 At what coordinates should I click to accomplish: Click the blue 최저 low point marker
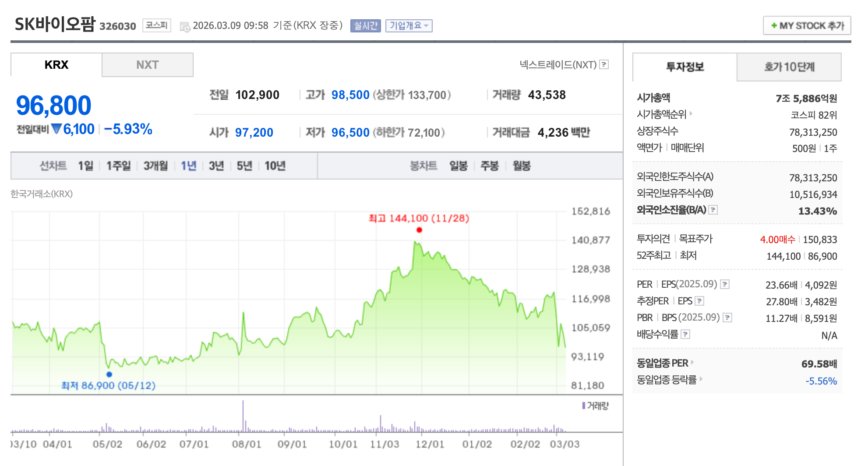point(109,374)
